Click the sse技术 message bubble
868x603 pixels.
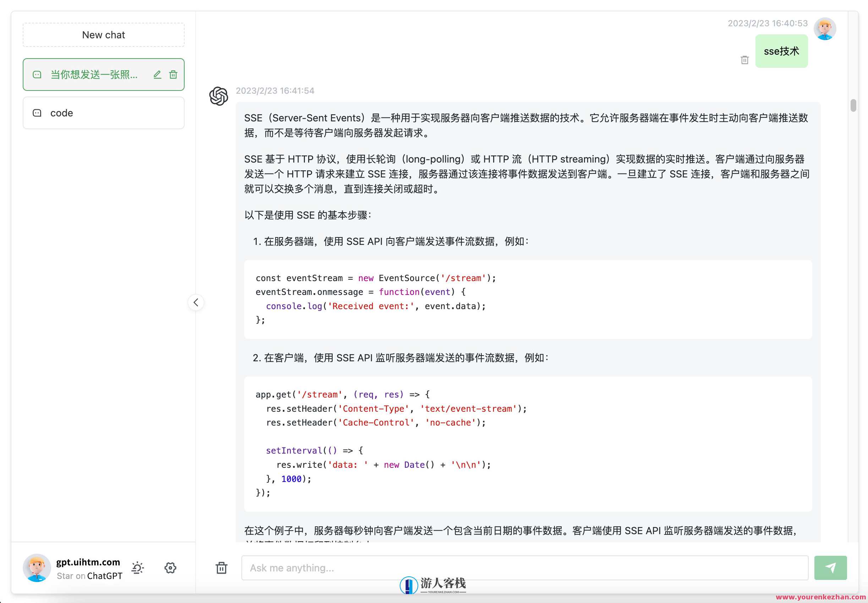click(781, 51)
